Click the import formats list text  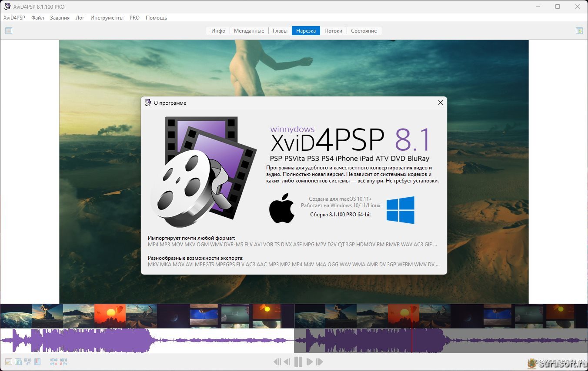(x=293, y=245)
